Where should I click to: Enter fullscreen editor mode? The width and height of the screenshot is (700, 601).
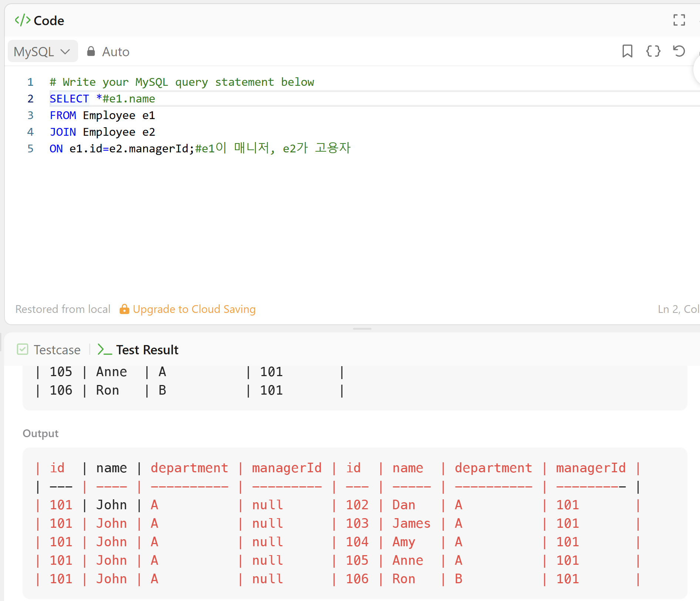[679, 20]
